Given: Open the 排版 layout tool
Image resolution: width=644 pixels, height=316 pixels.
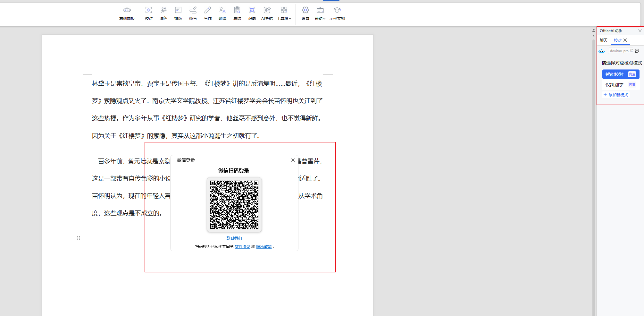Looking at the screenshot, I should (178, 13).
